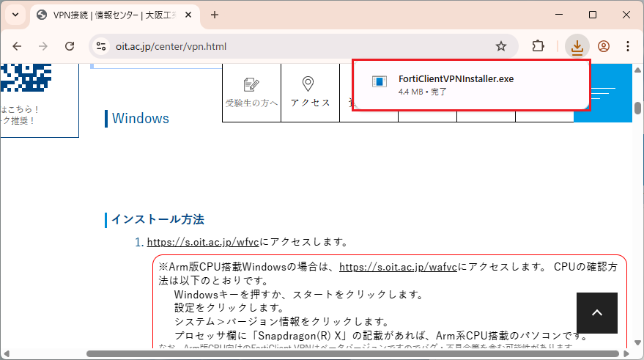Select the 受験生の方へ navigation item
Viewport: 644px width, 360px height.
pos(251,92)
